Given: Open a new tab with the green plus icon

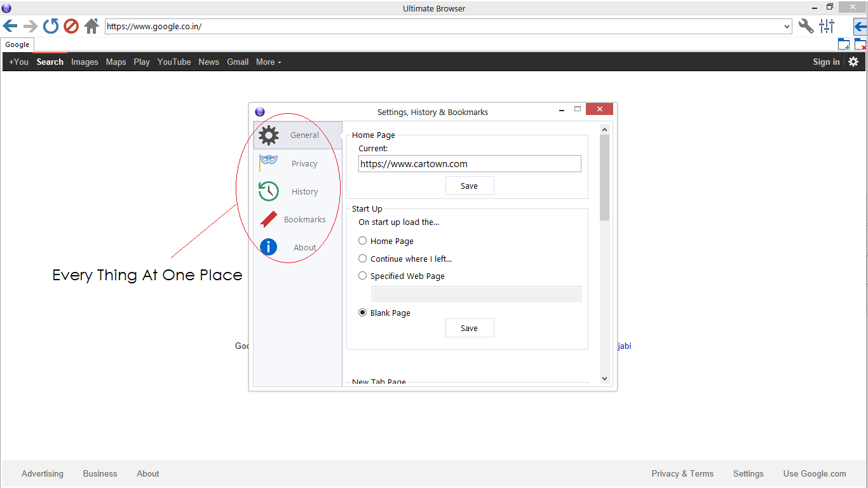Looking at the screenshot, I should click(844, 44).
